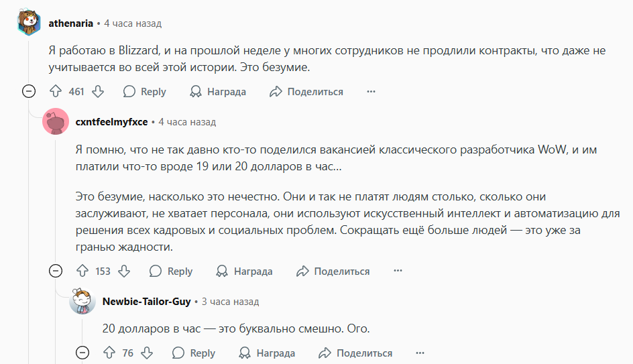Downvote athenaria's comment with 461 votes

(98, 92)
